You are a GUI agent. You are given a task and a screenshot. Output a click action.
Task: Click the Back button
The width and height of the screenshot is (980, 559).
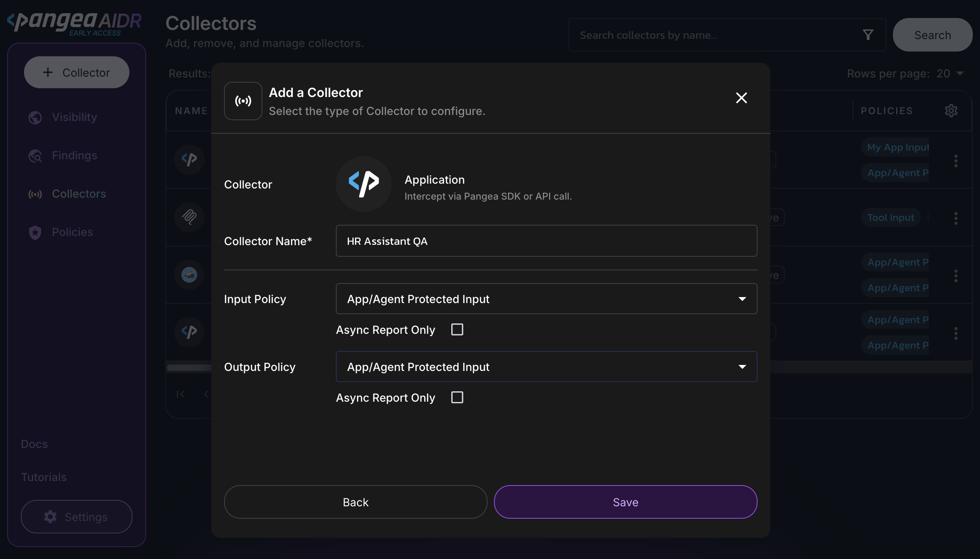pyautogui.click(x=355, y=502)
